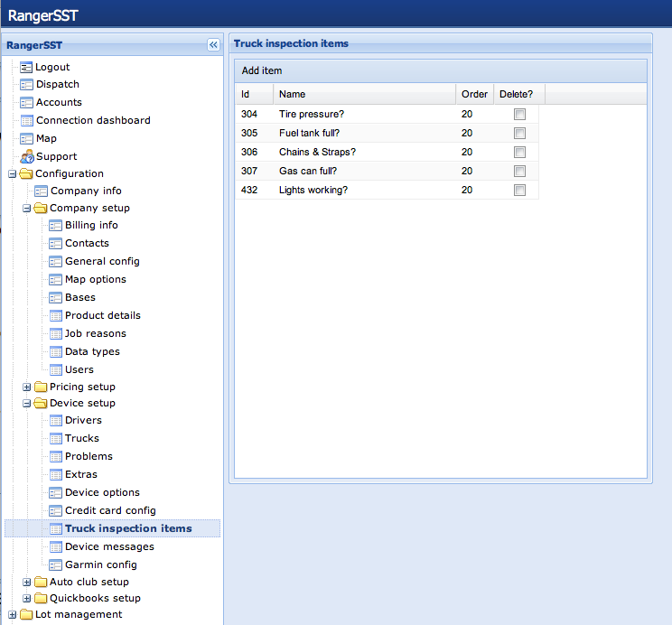Screen dimensions: 672x625
Task: Click the Connection dashboard icon
Action: [26, 120]
